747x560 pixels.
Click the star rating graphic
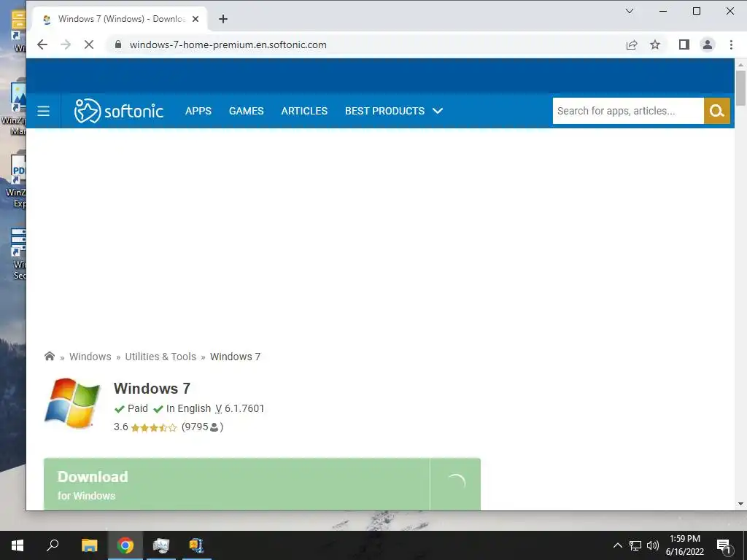(x=154, y=427)
